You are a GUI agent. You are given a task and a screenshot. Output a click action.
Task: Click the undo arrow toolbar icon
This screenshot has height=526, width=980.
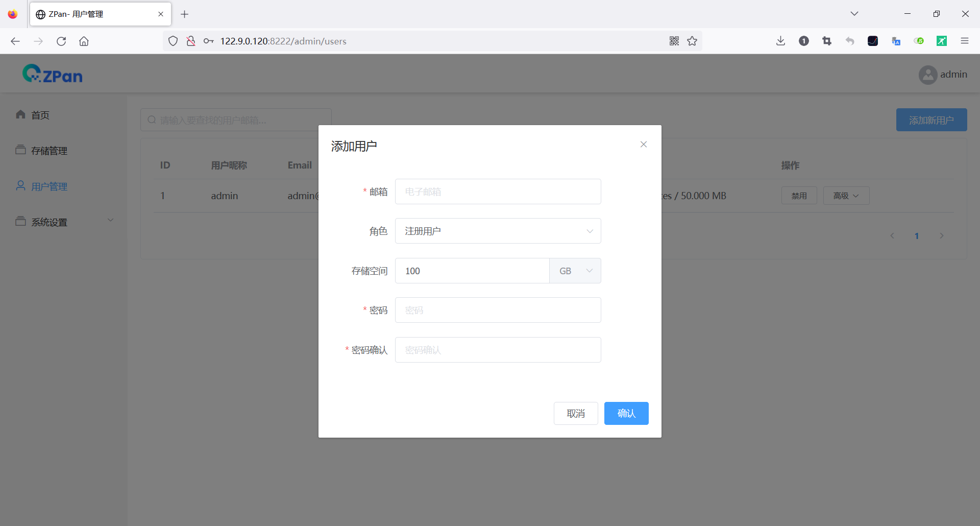tap(850, 41)
